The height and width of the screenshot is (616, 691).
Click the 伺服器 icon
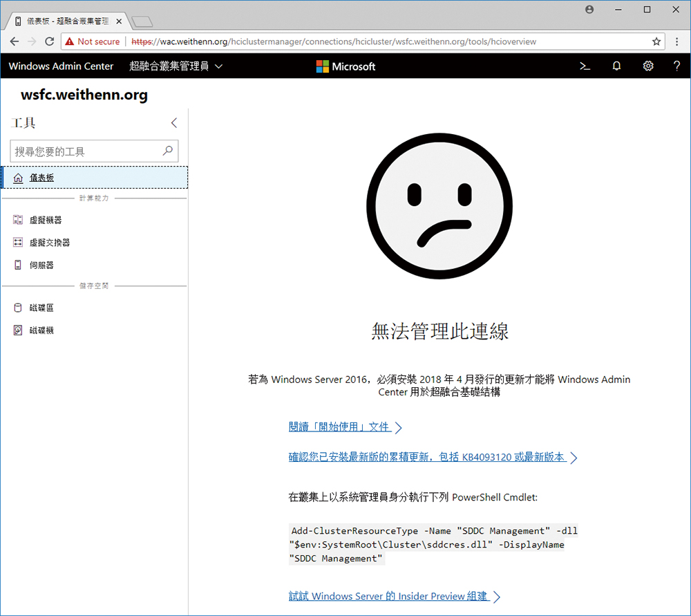pyautogui.click(x=18, y=265)
